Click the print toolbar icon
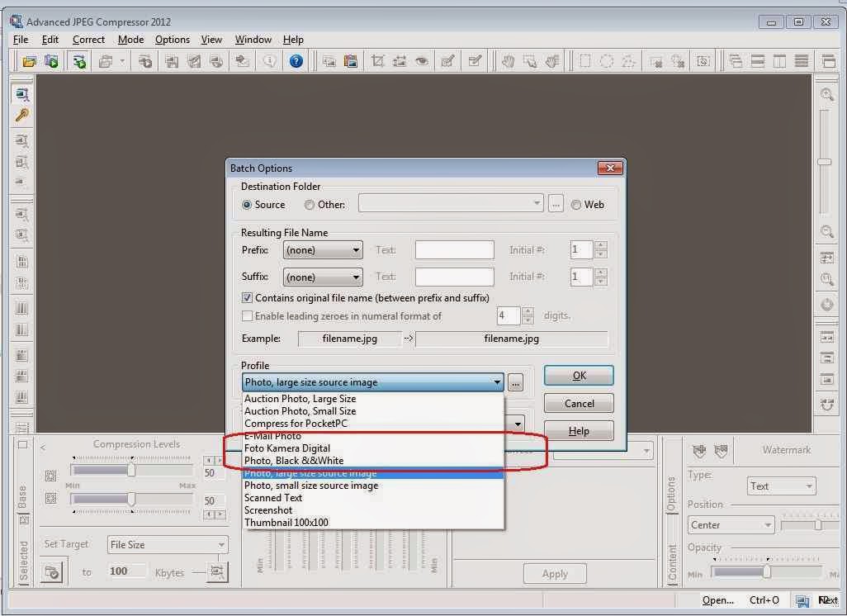 click(106, 61)
